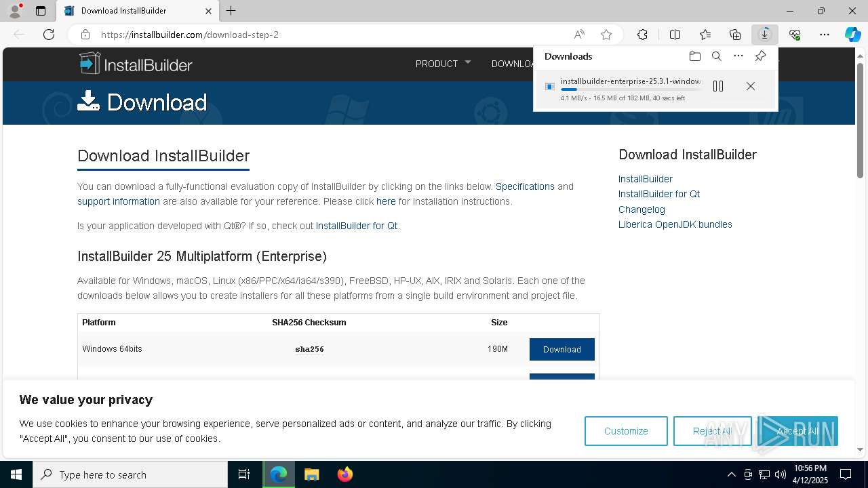This screenshot has height=488, width=868.
Task: Click the page vertical scrollbar
Action: [861, 122]
